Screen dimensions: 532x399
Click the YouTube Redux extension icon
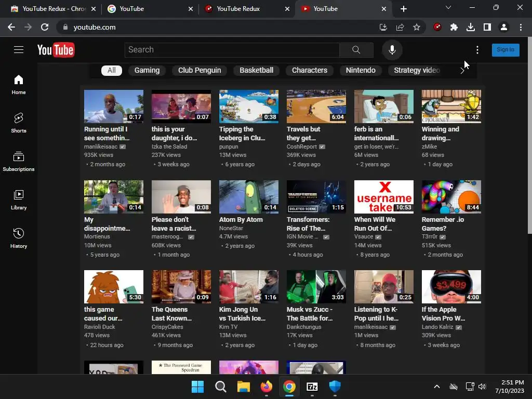pos(437,27)
